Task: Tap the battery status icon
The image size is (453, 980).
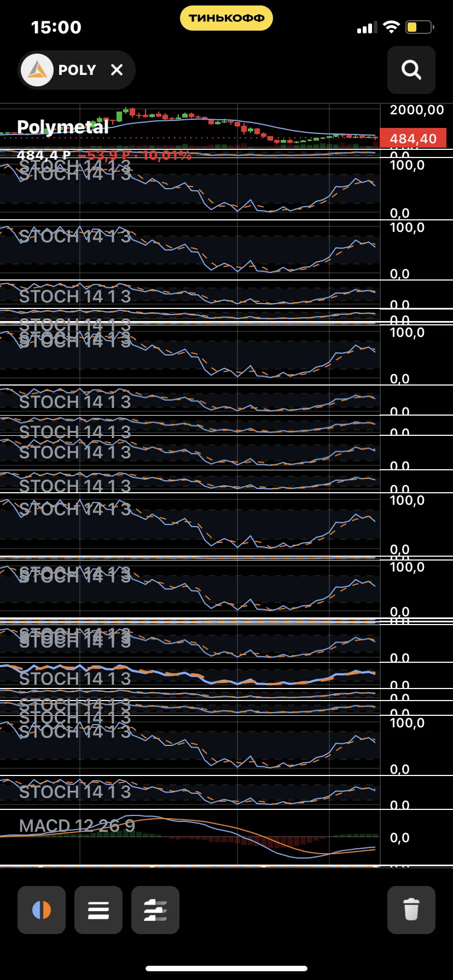Action: pyautogui.click(x=420, y=27)
